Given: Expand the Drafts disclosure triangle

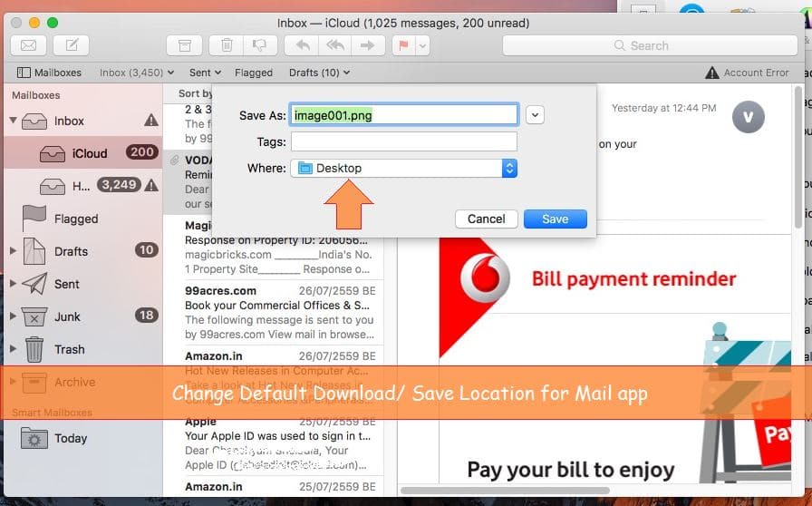Looking at the screenshot, I should [x=13, y=251].
